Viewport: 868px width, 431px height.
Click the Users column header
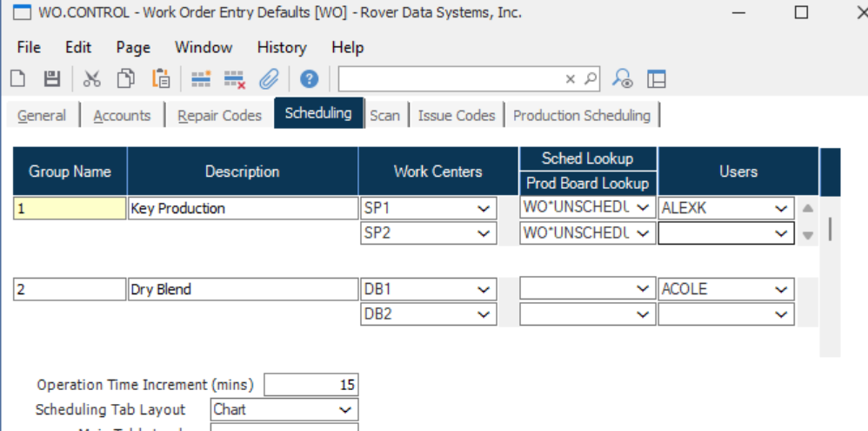[738, 172]
